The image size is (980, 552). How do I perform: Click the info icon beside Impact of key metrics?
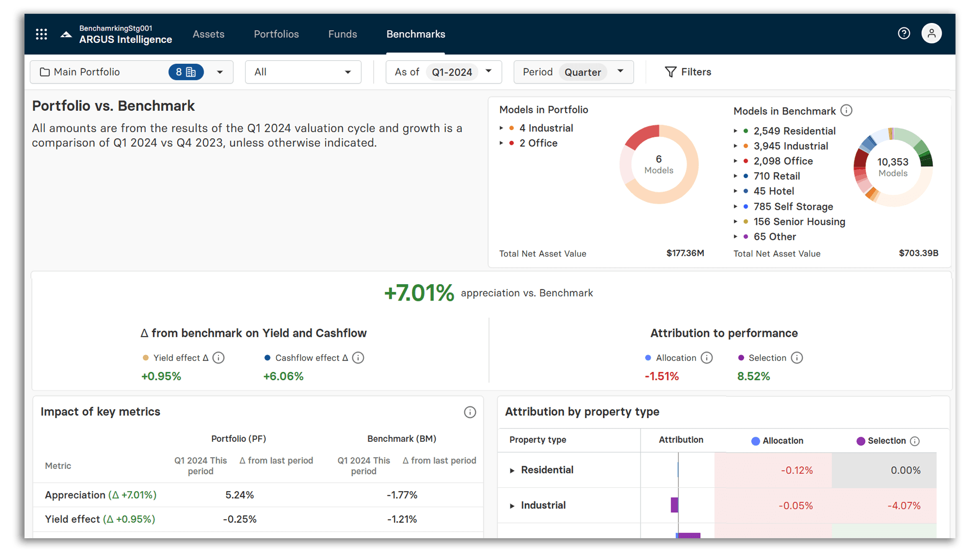pyautogui.click(x=469, y=412)
